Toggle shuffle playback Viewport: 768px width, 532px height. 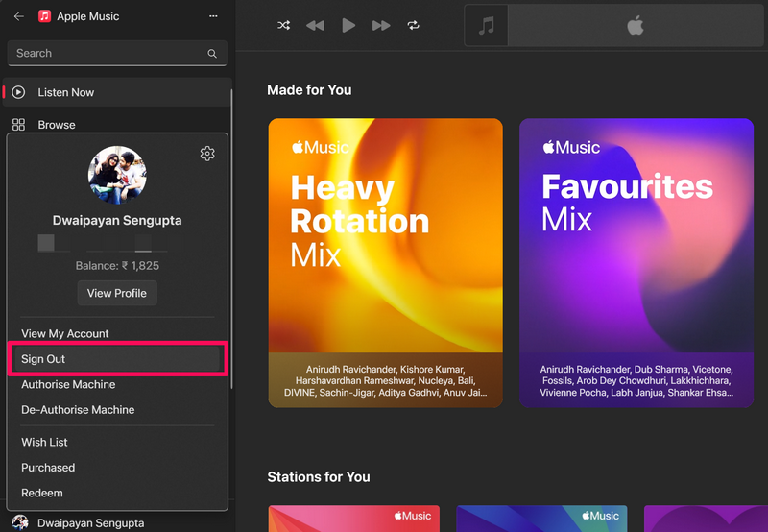283,25
